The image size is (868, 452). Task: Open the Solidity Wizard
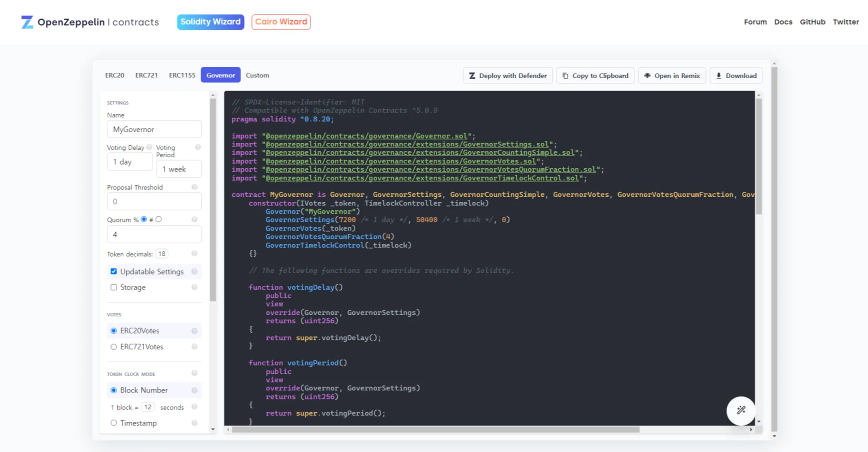[x=210, y=22]
